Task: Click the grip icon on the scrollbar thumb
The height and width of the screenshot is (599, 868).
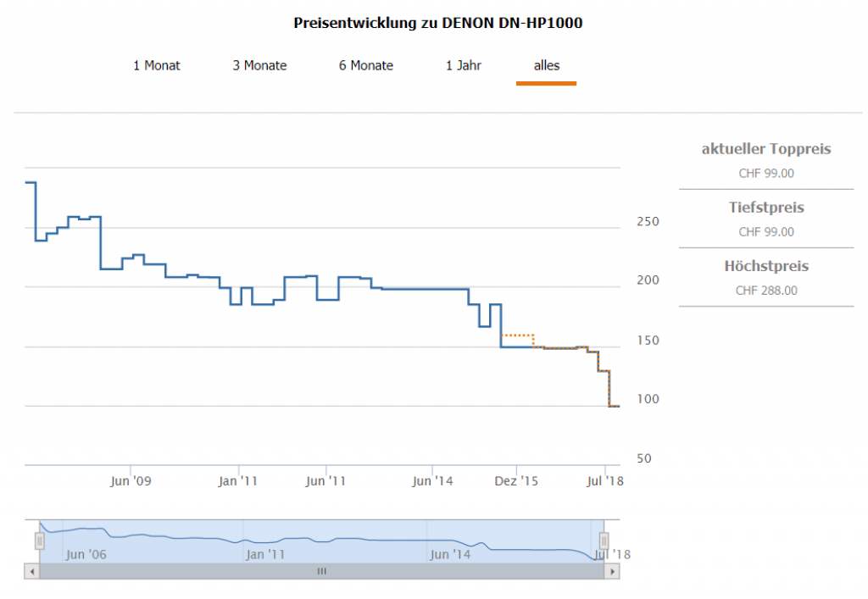Action: 321,572
